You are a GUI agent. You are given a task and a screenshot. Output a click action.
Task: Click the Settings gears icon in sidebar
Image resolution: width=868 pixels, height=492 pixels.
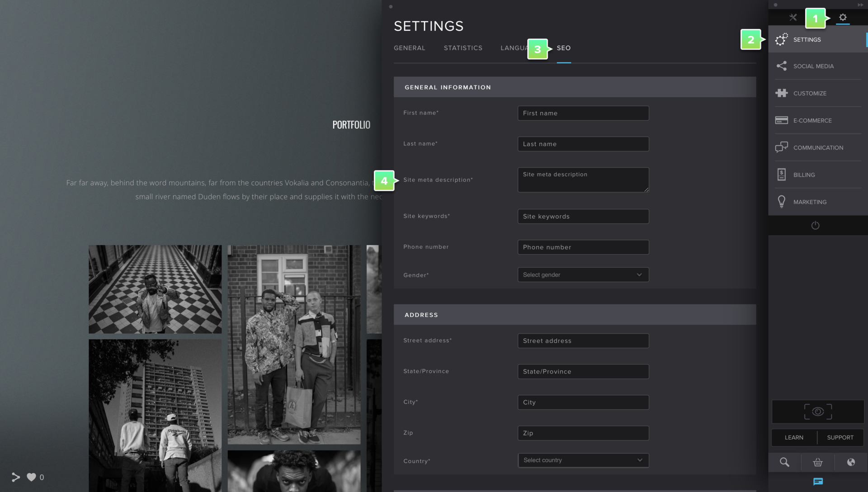(x=781, y=39)
